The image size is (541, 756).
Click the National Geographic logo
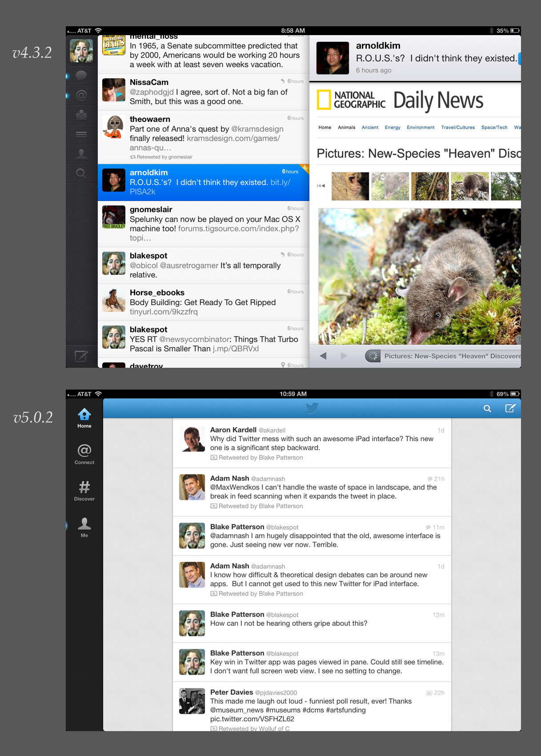tap(351, 100)
